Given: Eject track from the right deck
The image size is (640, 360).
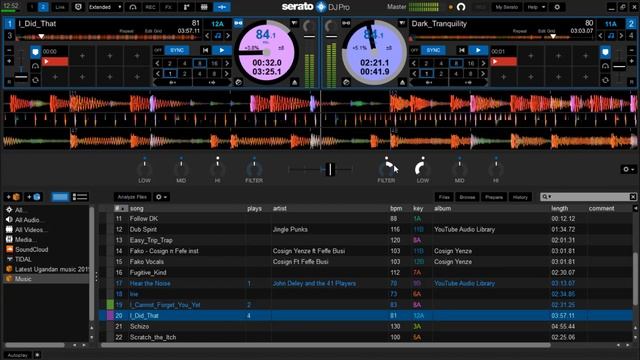Looking at the screenshot, I should [402, 82].
